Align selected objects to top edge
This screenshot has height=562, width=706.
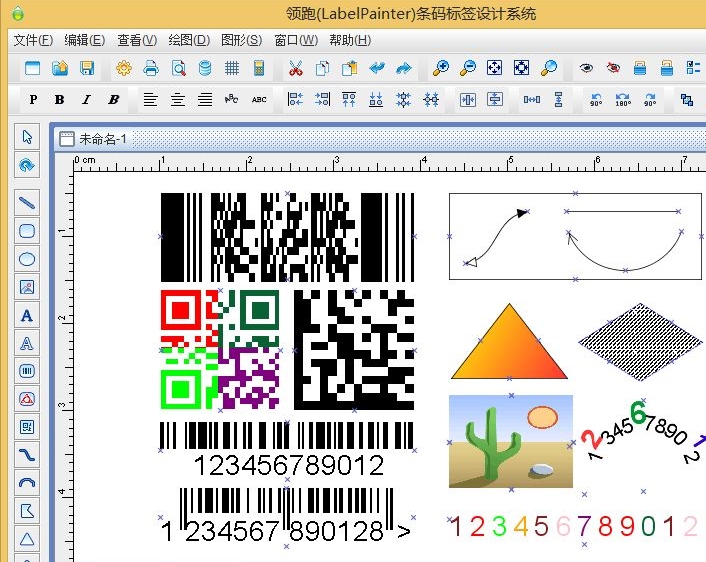click(349, 100)
